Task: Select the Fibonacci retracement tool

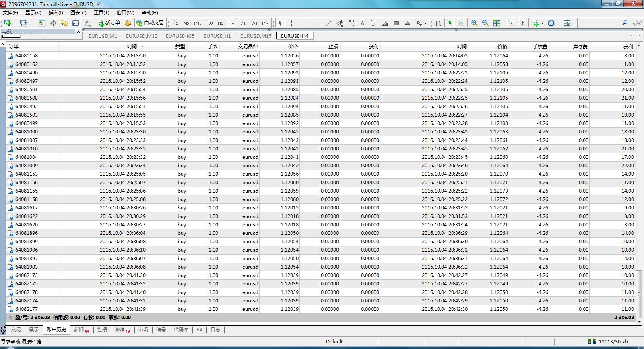Action: click(x=351, y=23)
